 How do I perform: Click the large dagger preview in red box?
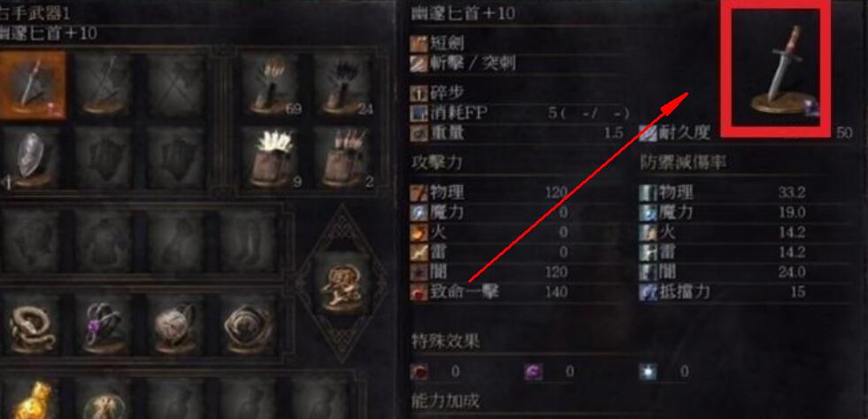777,68
